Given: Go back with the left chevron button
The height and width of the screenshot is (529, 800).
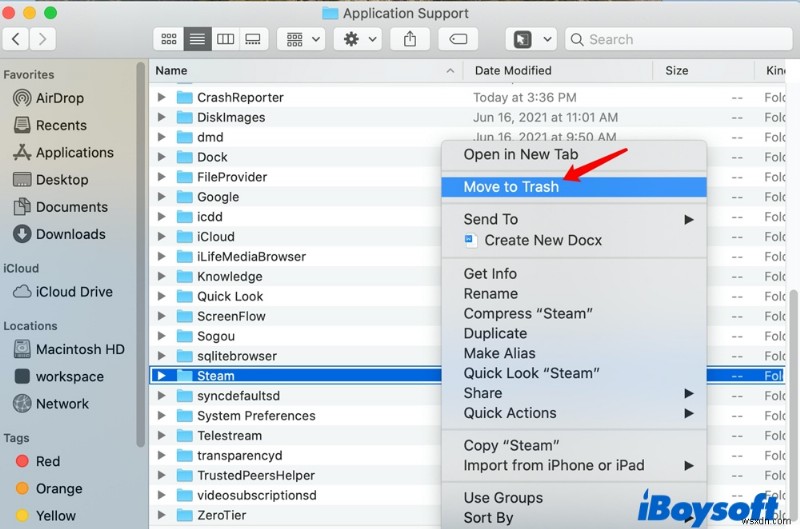Looking at the screenshot, I should click(16, 39).
